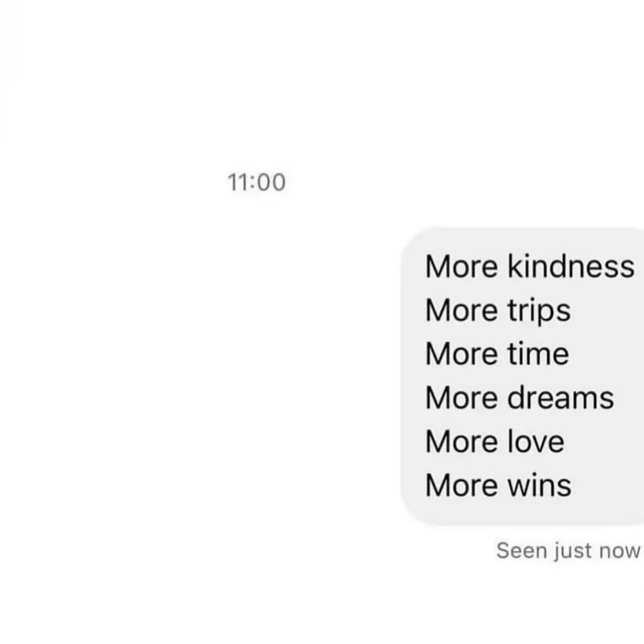Click the 'More time' line

pos(497,354)
